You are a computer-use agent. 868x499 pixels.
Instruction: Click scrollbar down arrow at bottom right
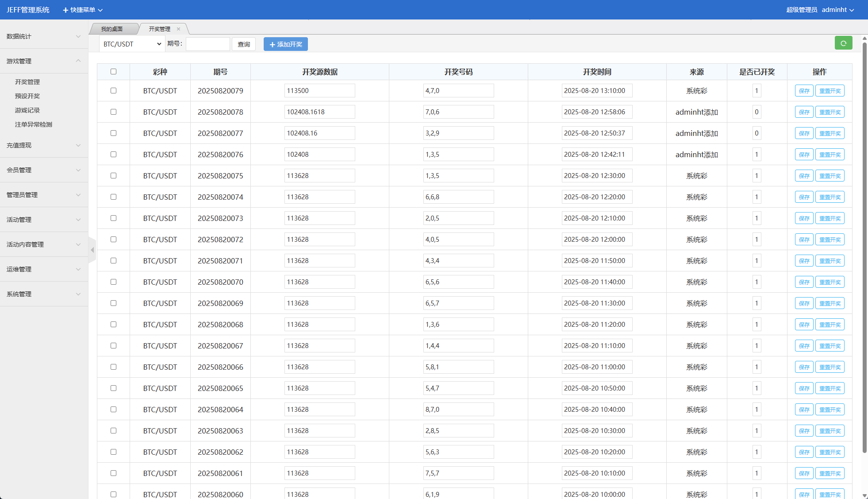point(864,495)
